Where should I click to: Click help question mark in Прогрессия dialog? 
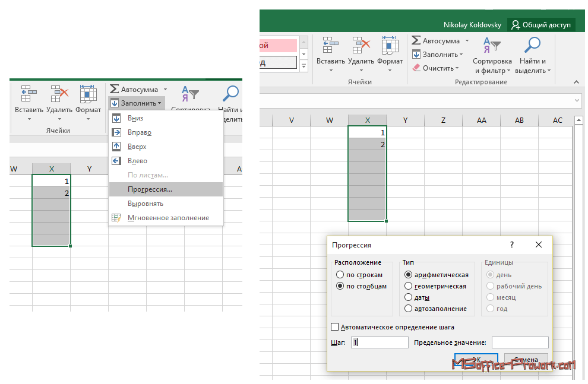pyautogui.click(x=512, y=245)
